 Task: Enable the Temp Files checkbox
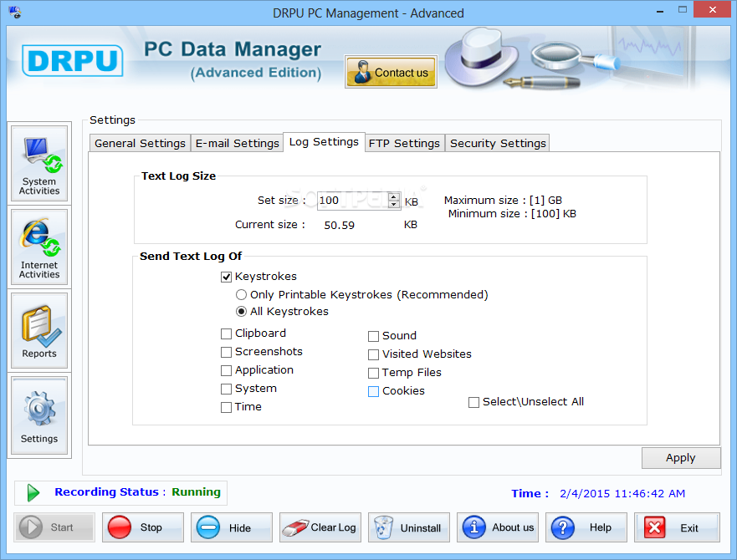[x=373, y=373]
